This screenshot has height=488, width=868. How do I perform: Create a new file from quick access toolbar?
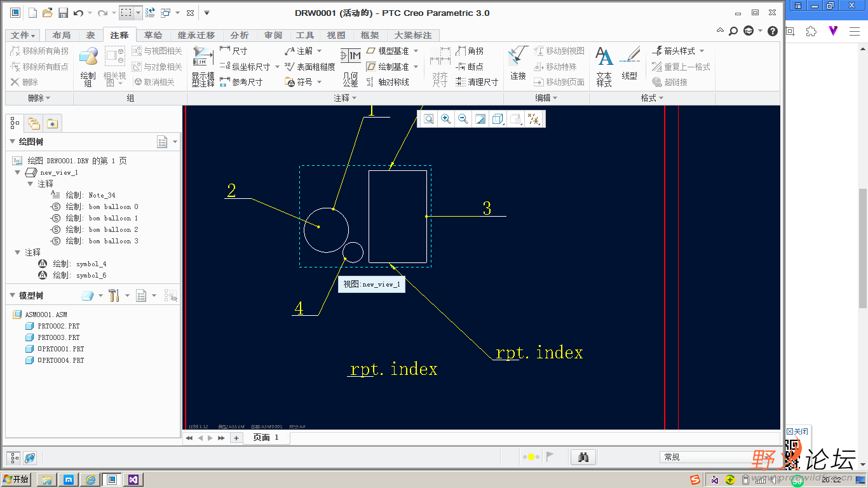point(32,13)
